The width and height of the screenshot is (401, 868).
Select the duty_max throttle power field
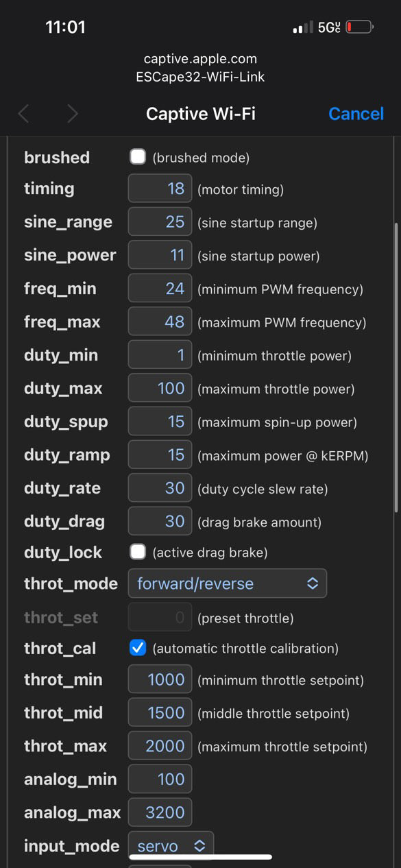160,389
